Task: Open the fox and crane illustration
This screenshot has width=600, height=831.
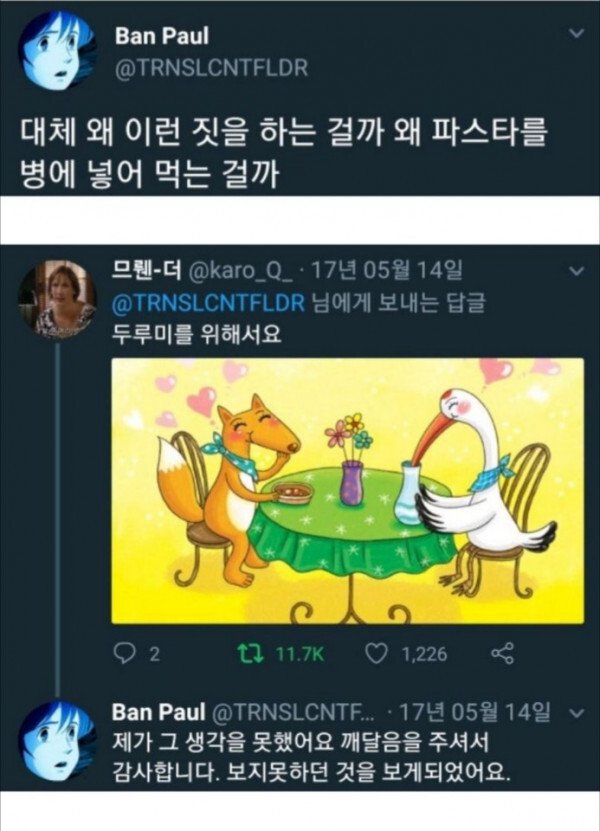Action: coord(348,490)
